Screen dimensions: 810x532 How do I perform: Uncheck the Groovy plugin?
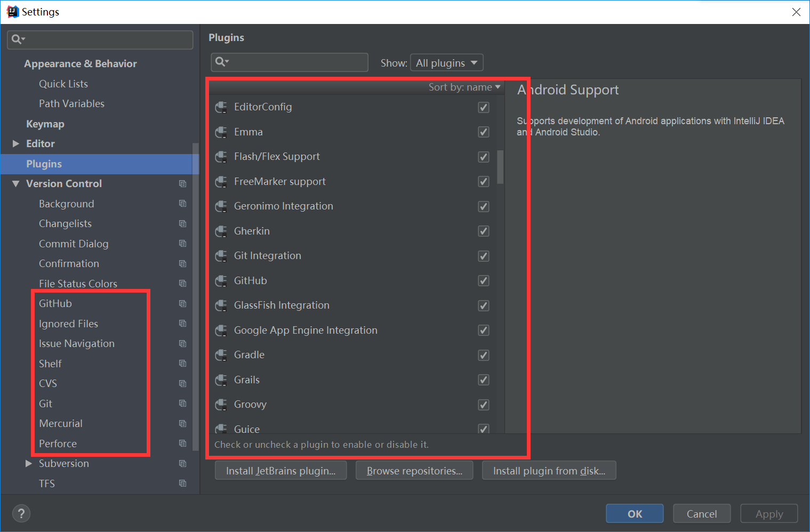[484, 405]
